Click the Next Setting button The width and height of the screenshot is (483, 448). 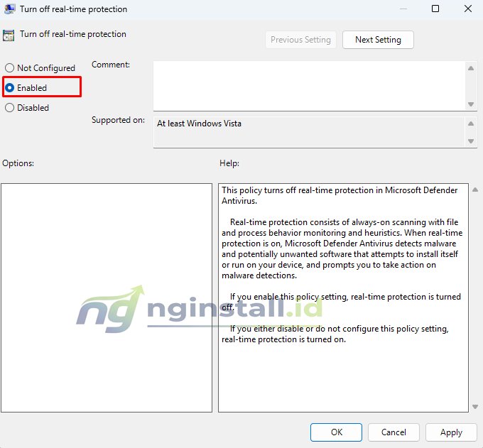point(378,40)
